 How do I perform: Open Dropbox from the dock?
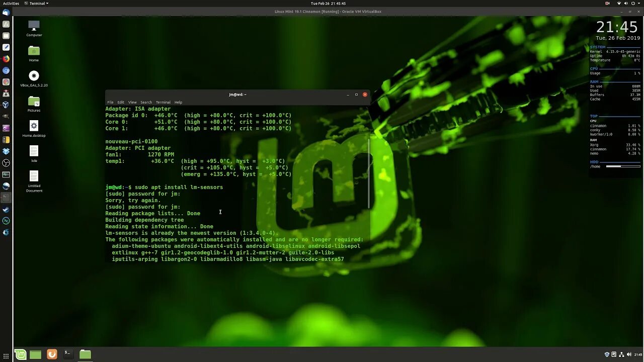6,151
